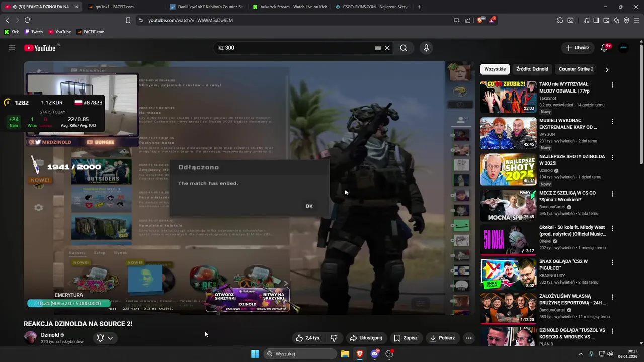Click Zapisz save button
Viewport: 644px width, 362px height.
406,338
